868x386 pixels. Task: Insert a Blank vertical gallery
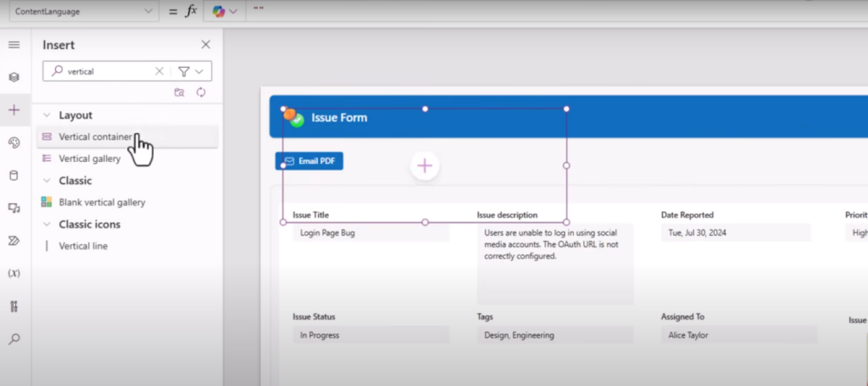click(x=127, y=202)
